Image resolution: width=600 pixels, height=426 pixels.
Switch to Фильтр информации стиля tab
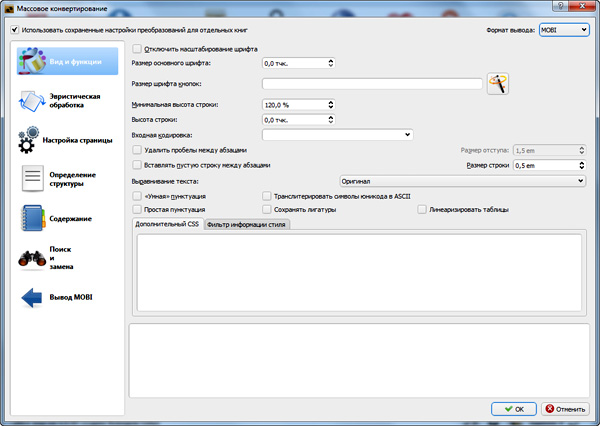pyautogui.click(x=246, y=225)
